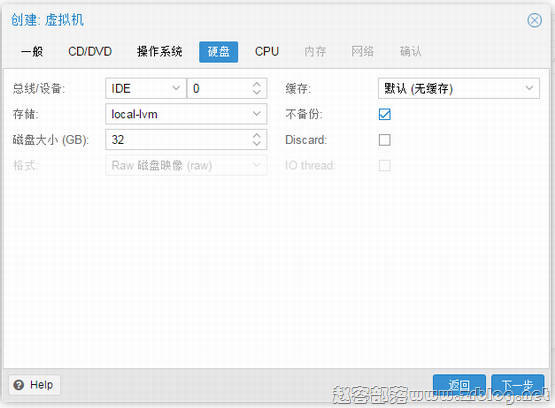Screen dimensions: 555x408
Task: Open the 缓存 cache mode dropdown
Action: [459, 88]
